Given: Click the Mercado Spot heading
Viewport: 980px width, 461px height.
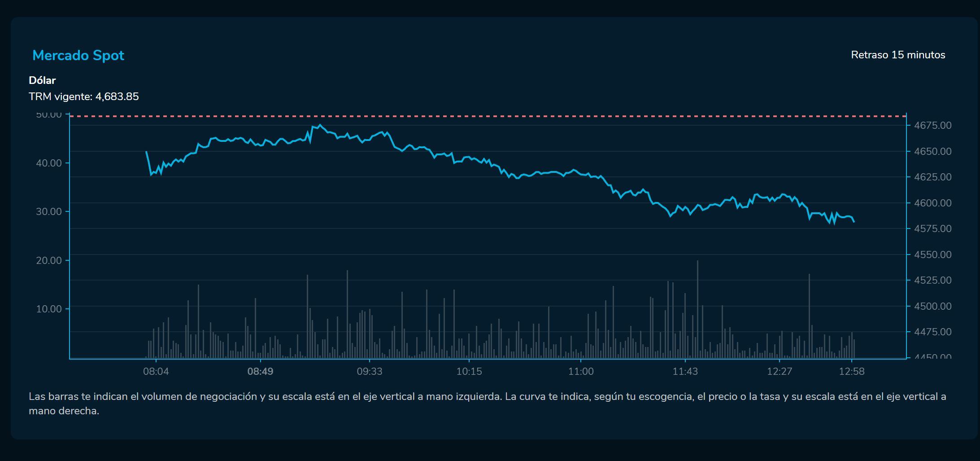Looking at the screenshot, I should coord(78,56).
